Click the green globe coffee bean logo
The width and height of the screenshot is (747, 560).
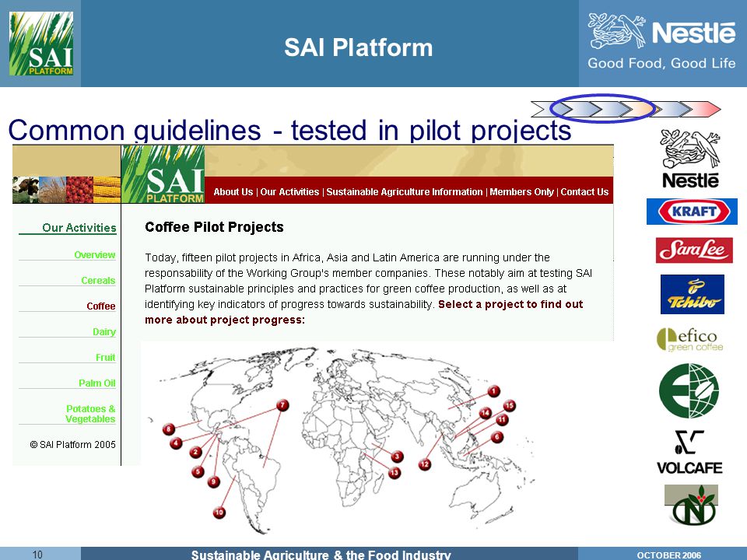click(689, 390)
